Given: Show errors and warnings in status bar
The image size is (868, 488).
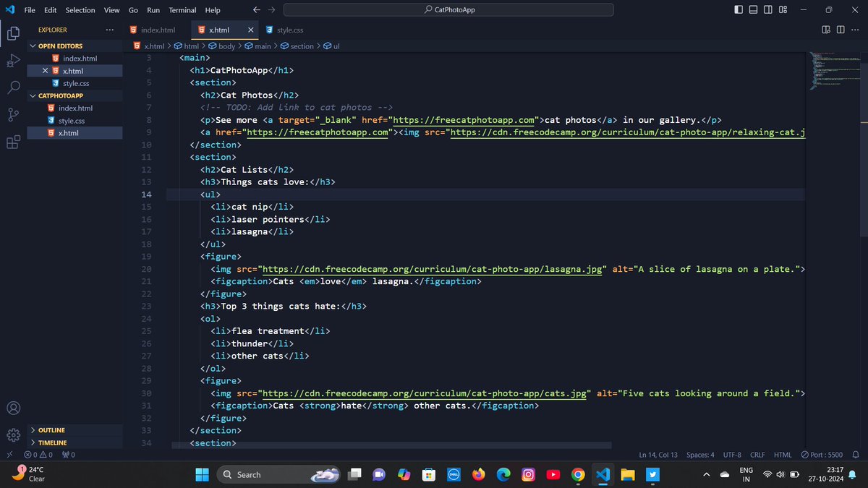Looking at the screenshot, I should click(38, 455).
